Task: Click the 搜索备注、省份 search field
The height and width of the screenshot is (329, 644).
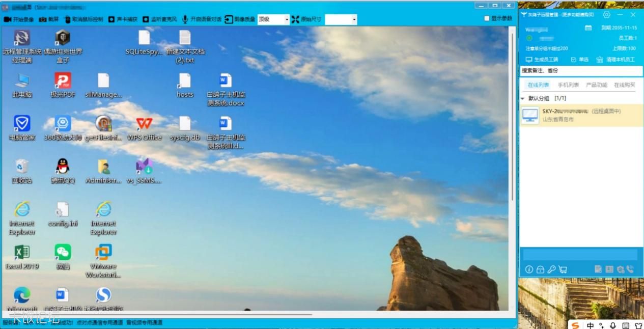Action: pyautogui.click(x=580, y=71)
